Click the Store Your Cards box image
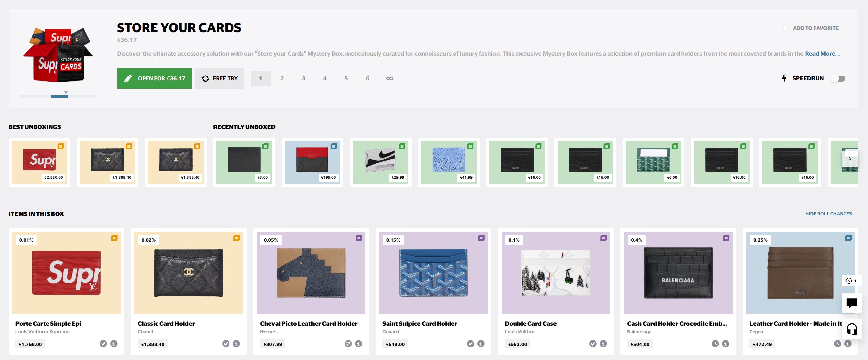Screen dimensions: 868x360 [58, 55]
